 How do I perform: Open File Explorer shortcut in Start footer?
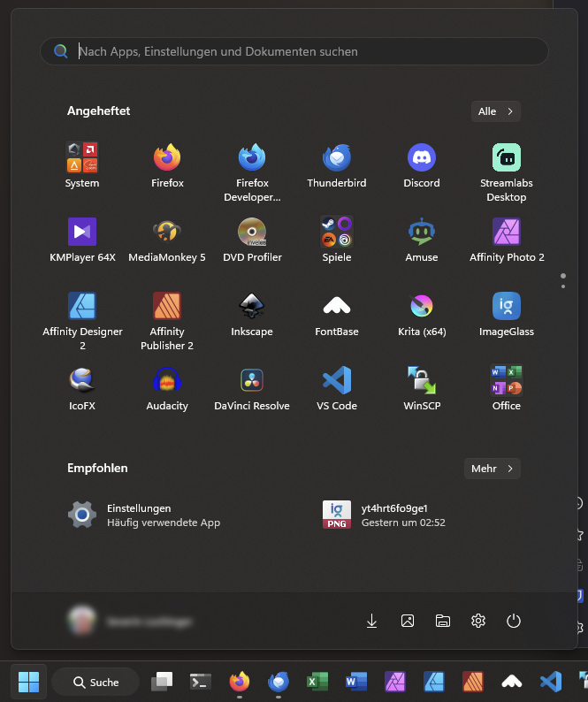pyautogui.click(x=443, y=621)
